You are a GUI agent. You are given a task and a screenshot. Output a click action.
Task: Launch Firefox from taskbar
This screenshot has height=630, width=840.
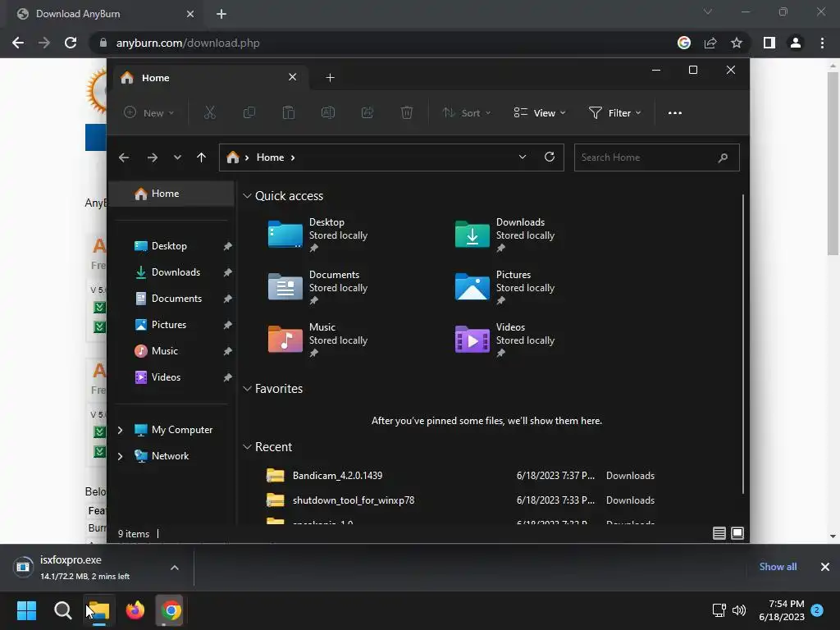tap(135, 610)
